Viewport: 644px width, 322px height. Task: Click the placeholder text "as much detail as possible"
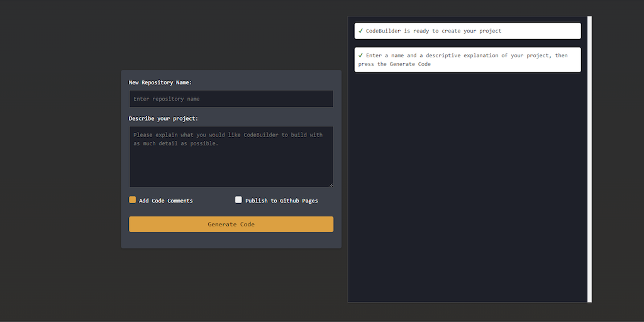pos(175,143)
